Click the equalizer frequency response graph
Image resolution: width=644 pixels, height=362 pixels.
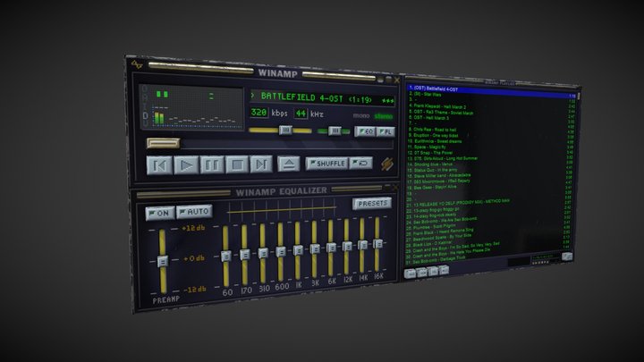(x=282, y=210)
